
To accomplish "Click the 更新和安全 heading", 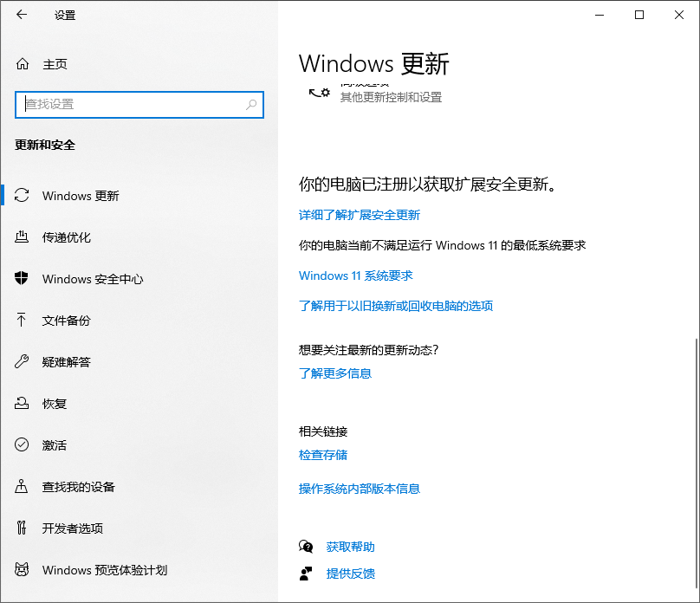I will (45, 145).
